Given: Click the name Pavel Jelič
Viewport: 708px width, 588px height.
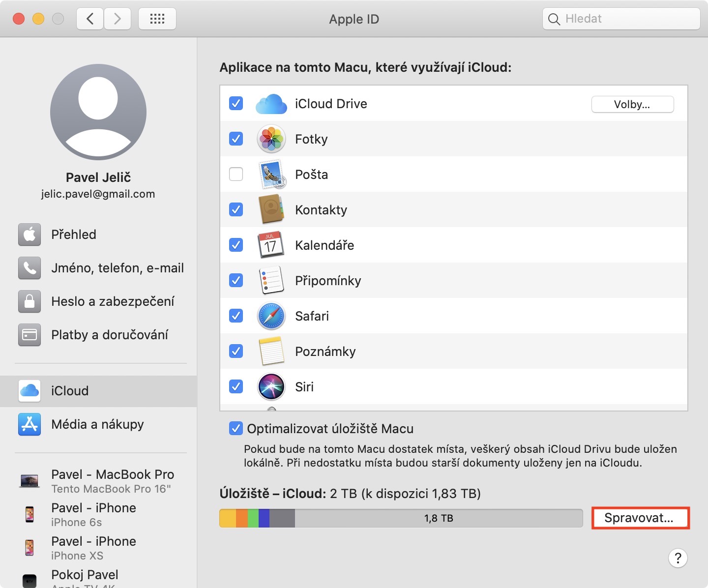Looking at the screenshot, I should coord(98,177).
